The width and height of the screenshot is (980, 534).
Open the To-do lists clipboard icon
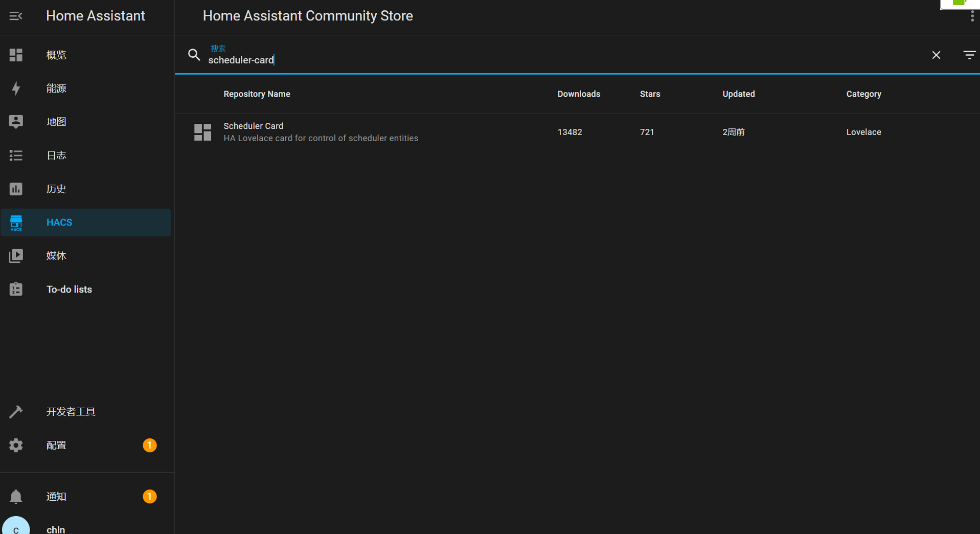pyautogui.click(x=16, y=289)
